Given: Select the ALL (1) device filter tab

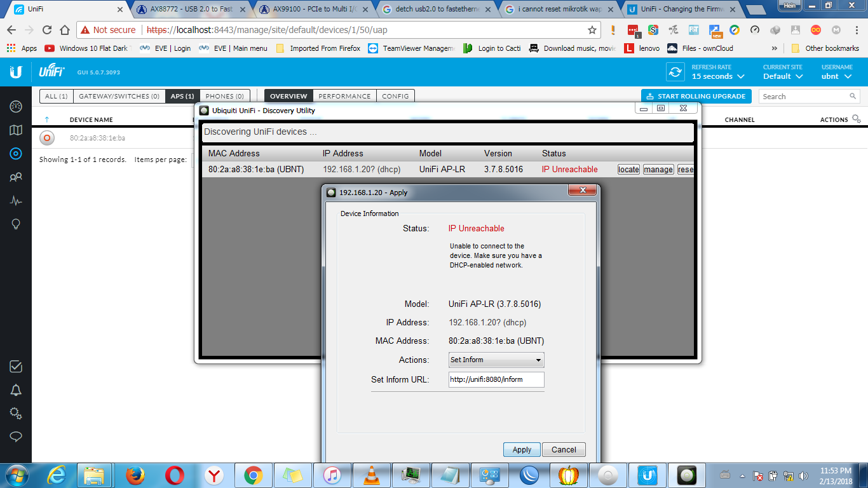Looking at the screenshot, I should [57, 96].
